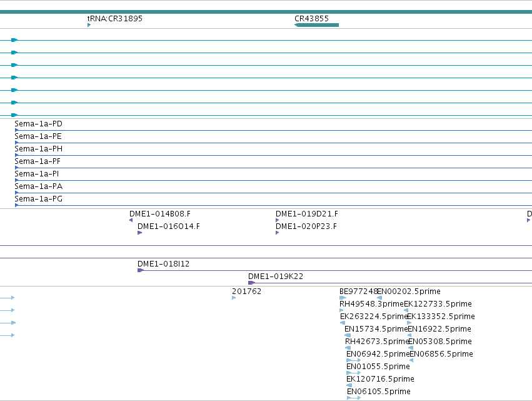This screenshot has height=401, width=532.
Task: Select the Sema-1a-PE transcript label
Action: tap(38, 136)
